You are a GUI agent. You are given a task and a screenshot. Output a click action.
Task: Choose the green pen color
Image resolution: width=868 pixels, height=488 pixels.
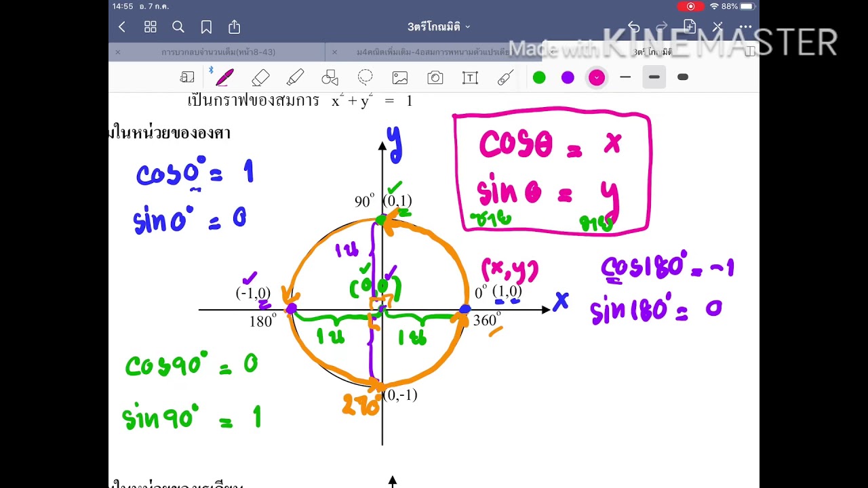tap(539, 77)
